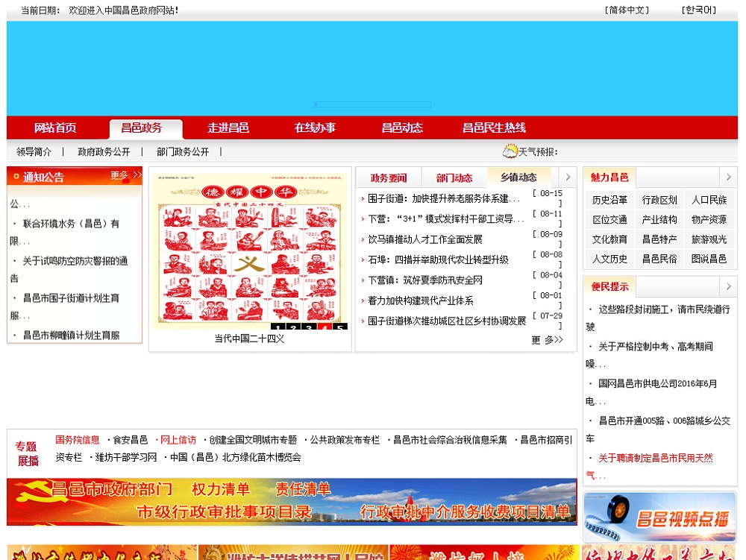746x560 pixels.
Task: Expand the news tabs arrow chevron
Action: [x=568, y=177]
